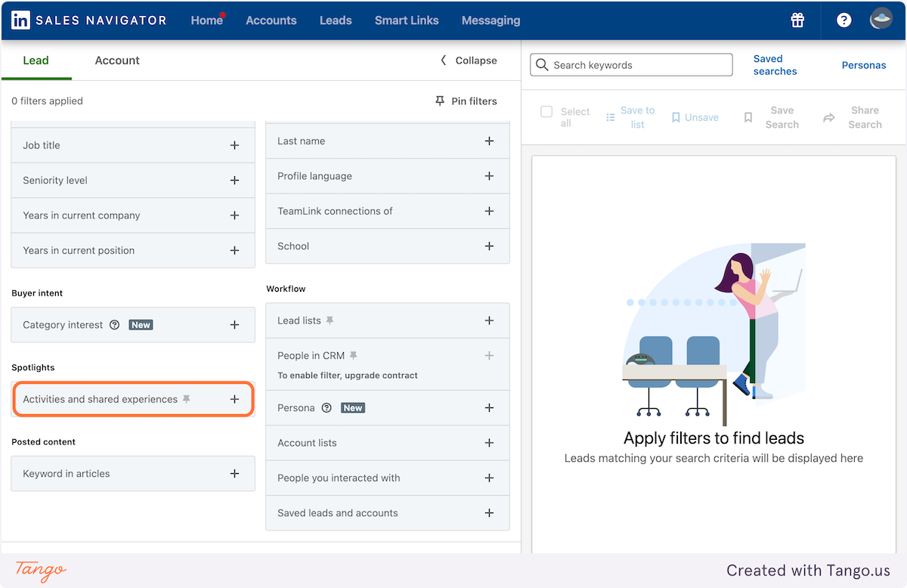Expand the Years in current position filter
Viewport: 907px width, 588px height.
(x=234, y=250)
